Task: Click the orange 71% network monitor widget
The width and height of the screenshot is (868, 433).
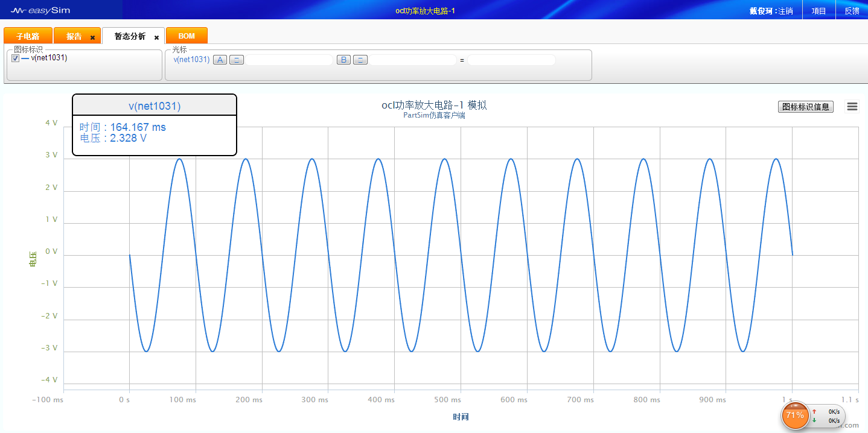Action: point(795,415)
